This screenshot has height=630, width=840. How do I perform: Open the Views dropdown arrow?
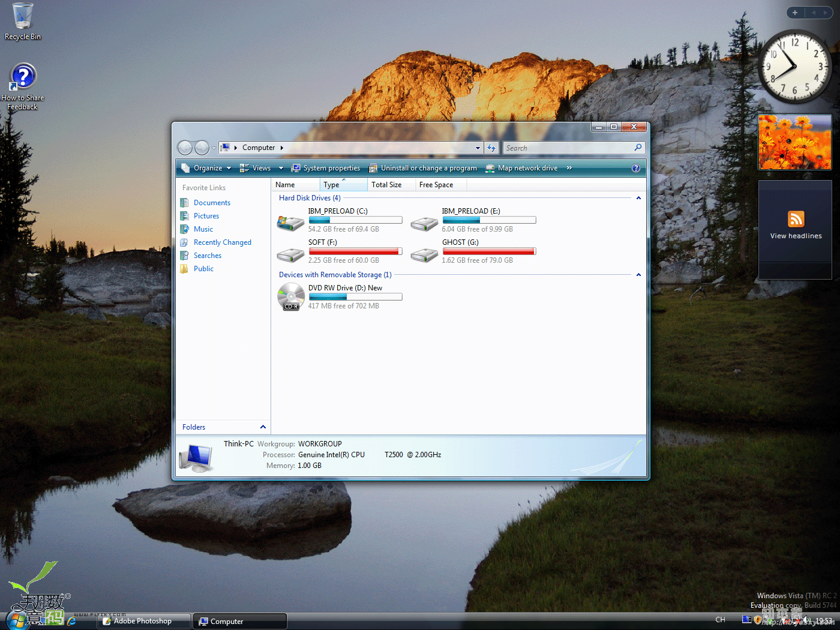pyautogui.click(x=281, y=168)
